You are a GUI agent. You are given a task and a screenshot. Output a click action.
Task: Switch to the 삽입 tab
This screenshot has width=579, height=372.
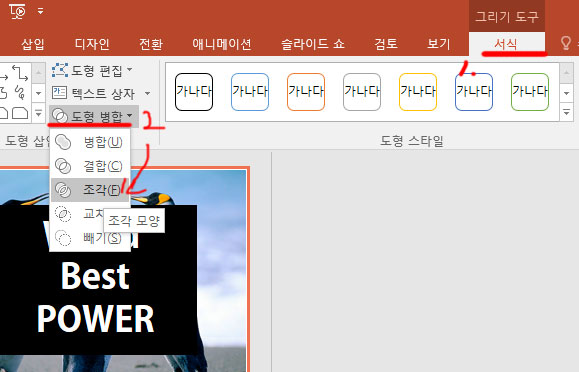click(33, 44)
